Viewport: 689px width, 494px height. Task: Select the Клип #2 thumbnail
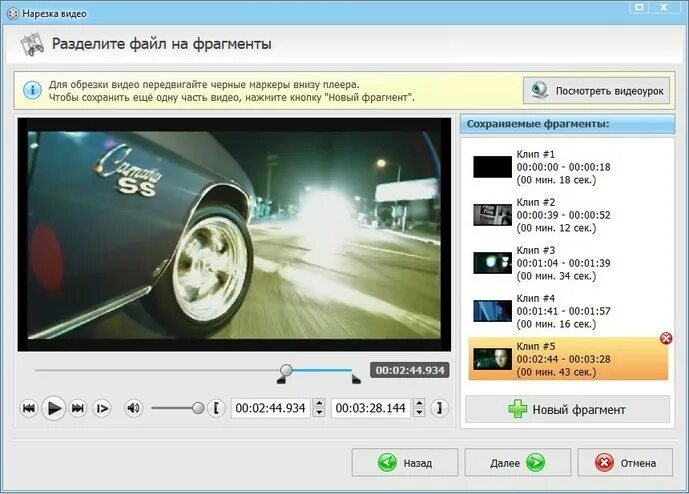coord(493,215)
